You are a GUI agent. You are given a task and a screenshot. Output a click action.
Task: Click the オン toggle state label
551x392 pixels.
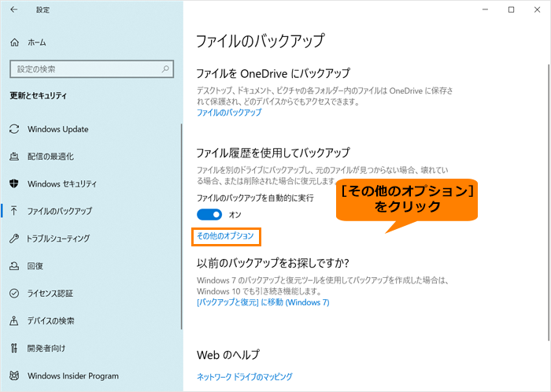[x=235, y=215]
